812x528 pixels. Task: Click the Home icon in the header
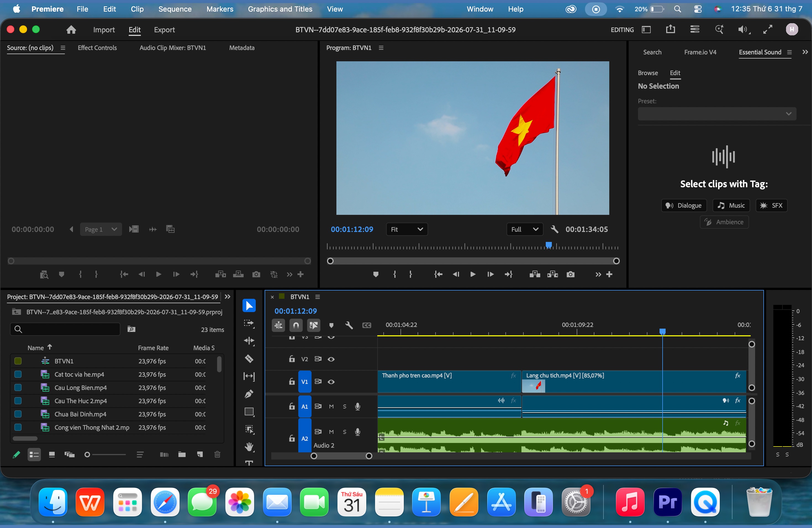[71, 30]
